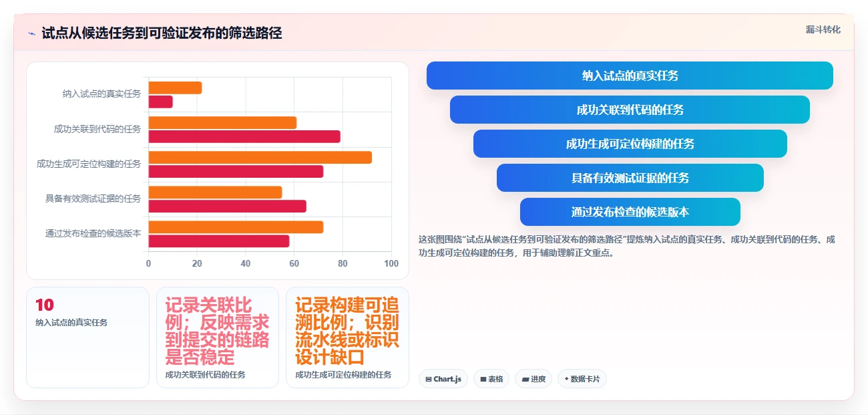Click the x-axis tick label 60

(294, 263)
